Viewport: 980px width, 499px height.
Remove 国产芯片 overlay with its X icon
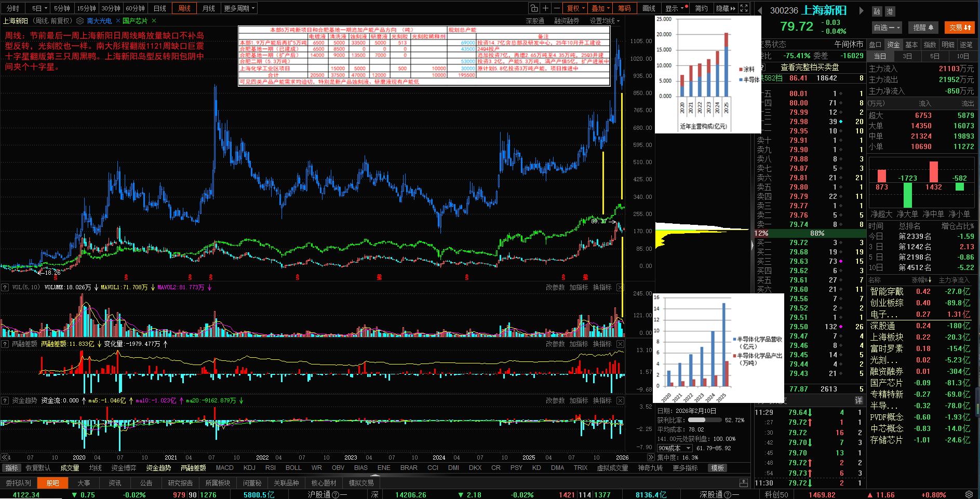[x=154, y=21]
